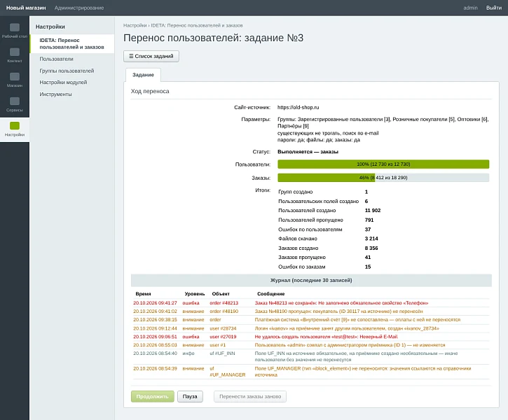Click Перенести заказы заново button
This screenshot has width=508, height=420.
pyautogui.click(x=250, y=396)
